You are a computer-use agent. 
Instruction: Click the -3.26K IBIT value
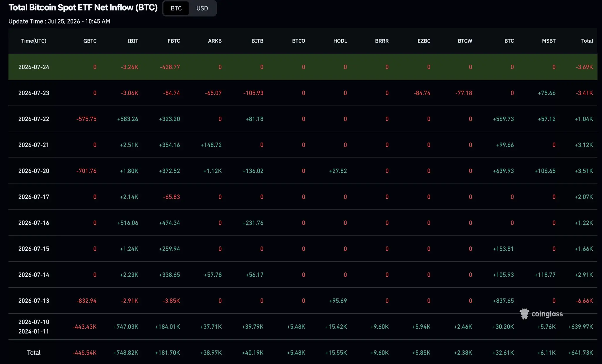(130, 67)
